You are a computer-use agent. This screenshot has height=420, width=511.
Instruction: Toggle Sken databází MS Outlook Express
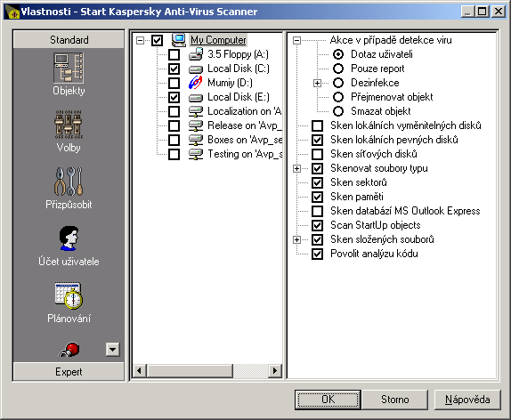point(318,211)
